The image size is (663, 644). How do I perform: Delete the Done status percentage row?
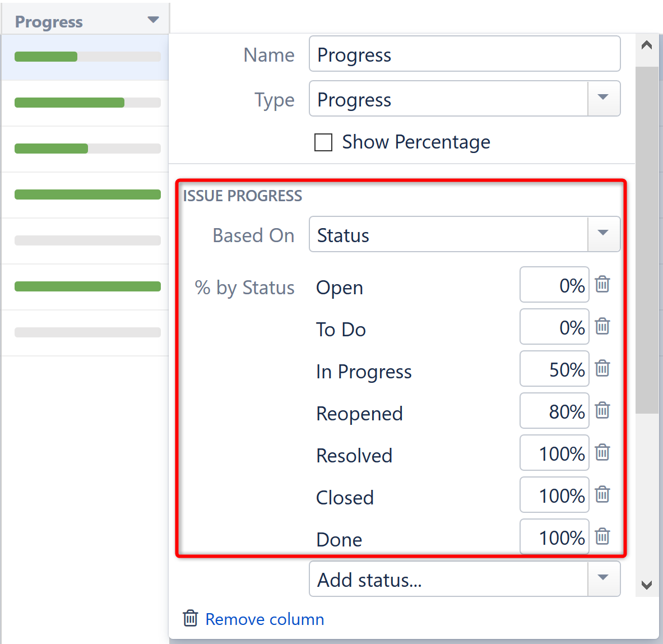[602, 537]
